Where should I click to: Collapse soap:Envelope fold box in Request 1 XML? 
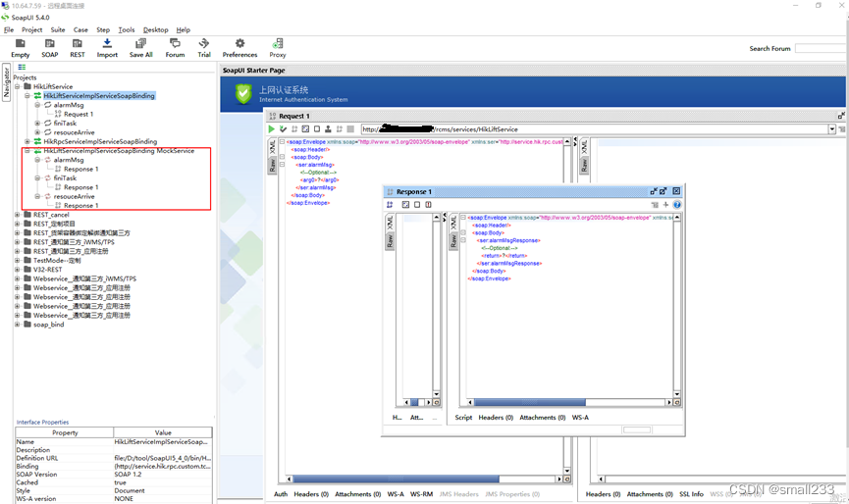pos(282,141)
